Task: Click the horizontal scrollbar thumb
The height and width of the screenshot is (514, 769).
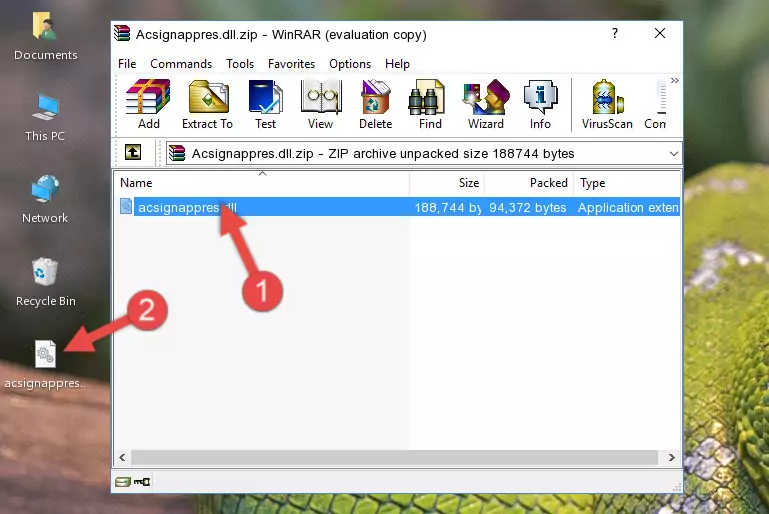Action: [x=394, y=458]
